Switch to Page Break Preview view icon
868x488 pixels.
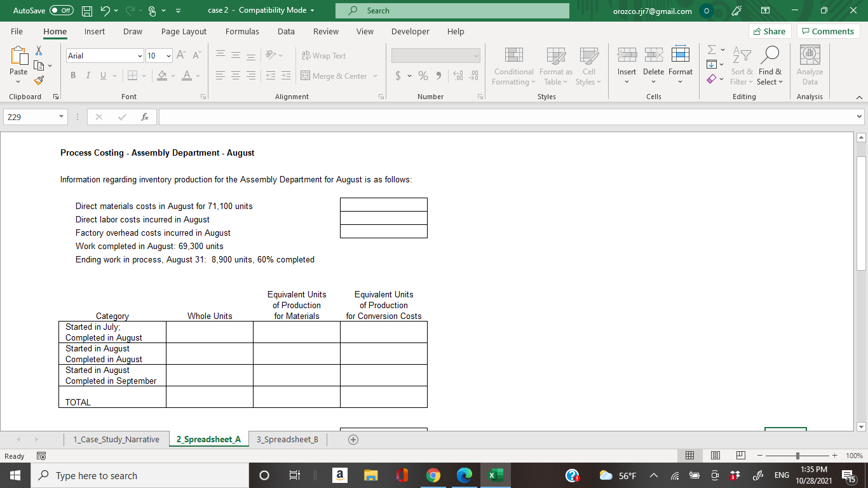point(740,456)
